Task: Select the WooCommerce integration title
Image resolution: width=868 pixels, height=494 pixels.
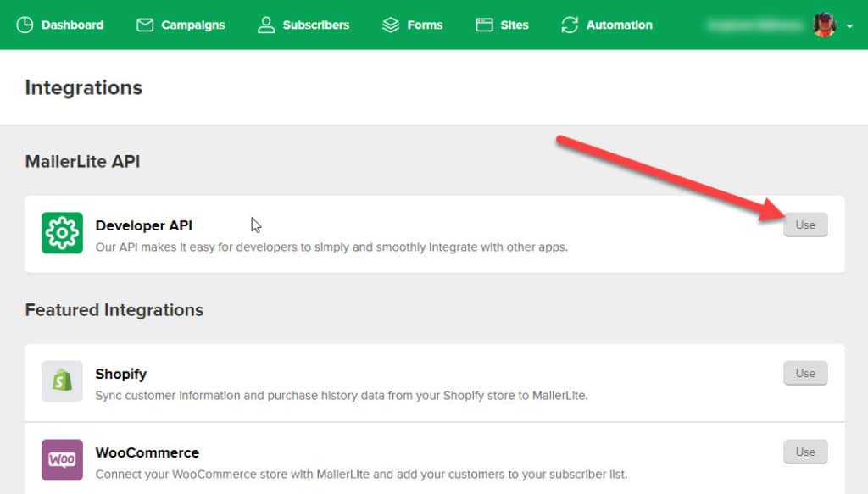Action: click(147, 452)
